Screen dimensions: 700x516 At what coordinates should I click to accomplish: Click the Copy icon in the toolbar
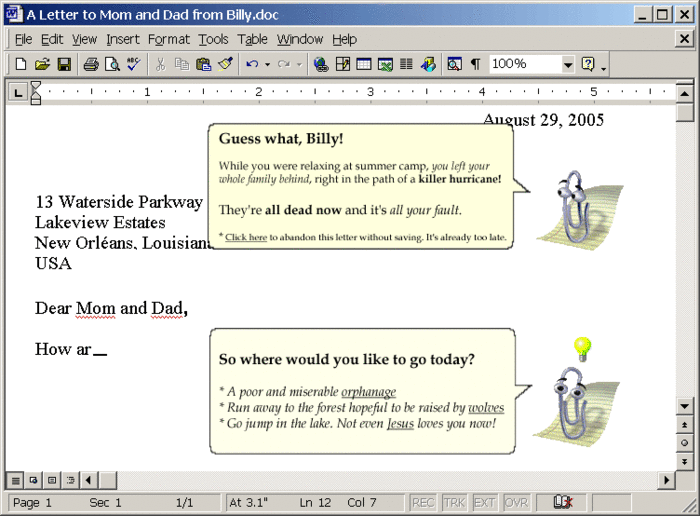point(182,64)
